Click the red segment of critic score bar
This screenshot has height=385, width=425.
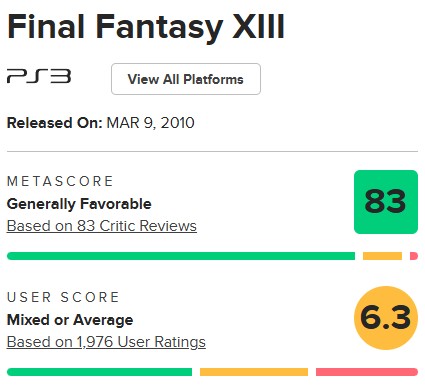414,256
